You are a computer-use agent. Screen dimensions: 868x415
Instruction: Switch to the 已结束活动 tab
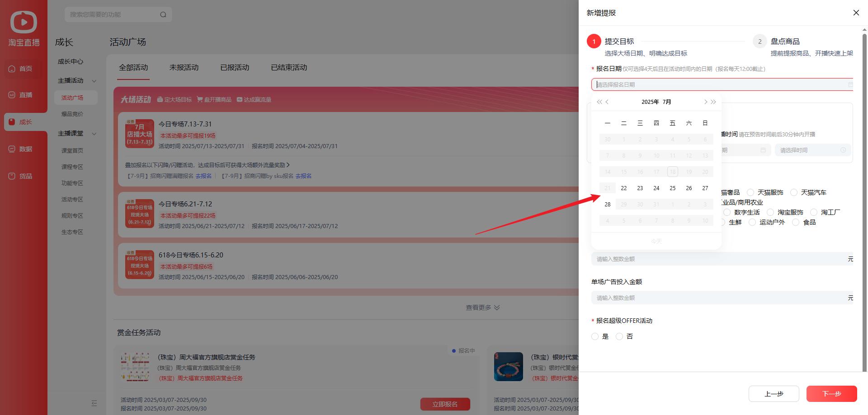pyautogui.click(x=288, y=67)
